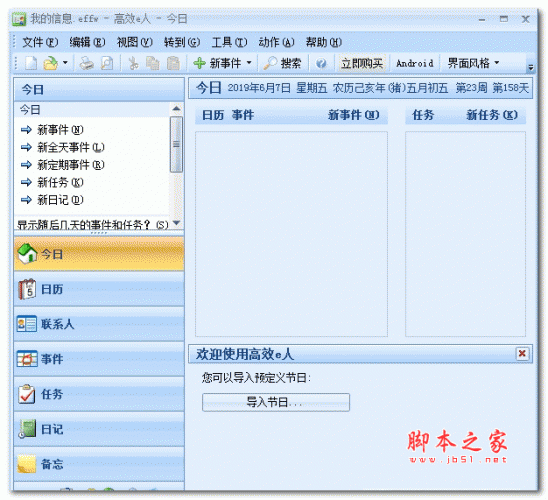Open the dropdown arrow beside folder icon
This screenshot has height=500, width=548.
[x=65, y=63]
